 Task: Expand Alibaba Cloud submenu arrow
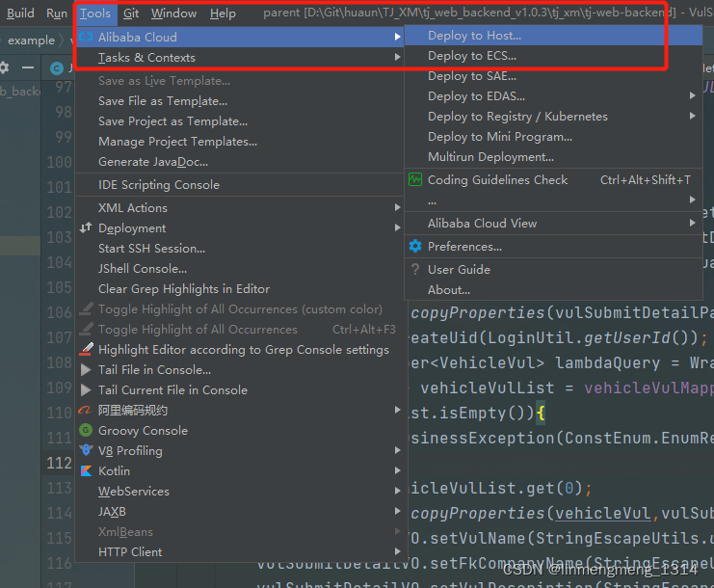(x=398, y=37)
